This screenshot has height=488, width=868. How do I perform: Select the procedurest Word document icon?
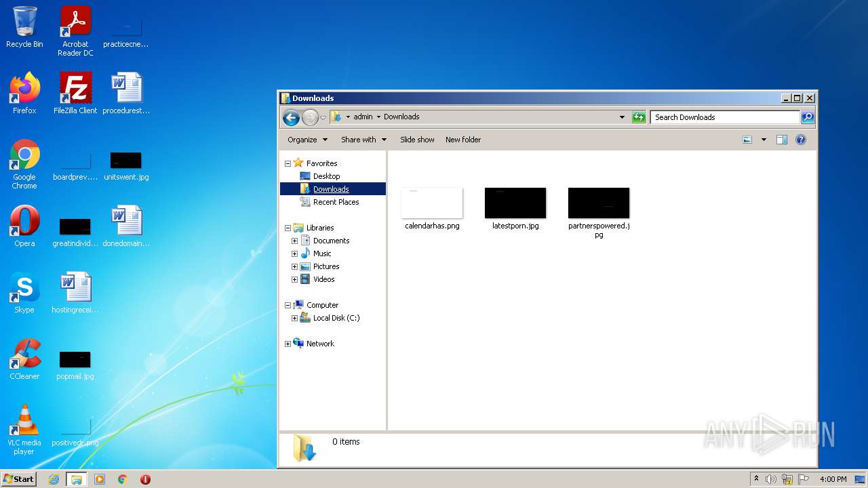pyautogui.click(x=126, y=93)
